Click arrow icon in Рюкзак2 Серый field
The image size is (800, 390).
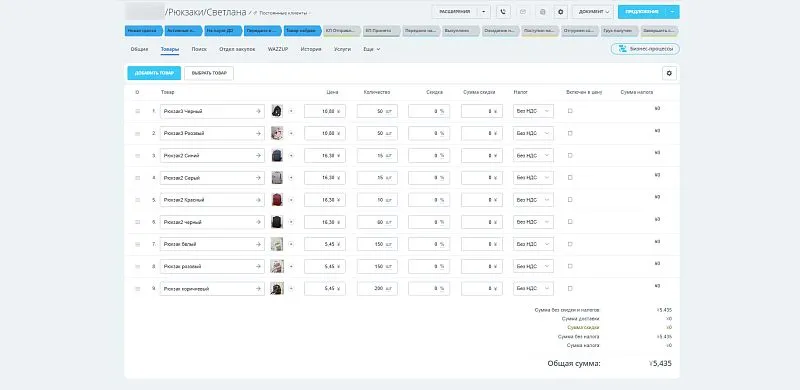[x=258, y=178]
